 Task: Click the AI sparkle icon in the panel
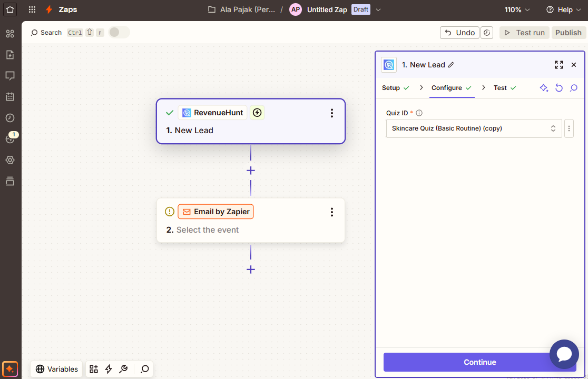coord(544,87)
